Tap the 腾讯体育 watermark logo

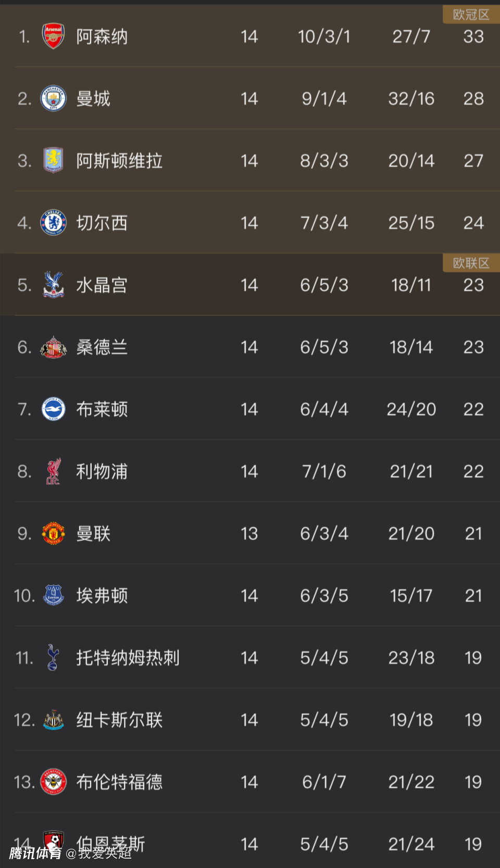[x=35, y=853]
